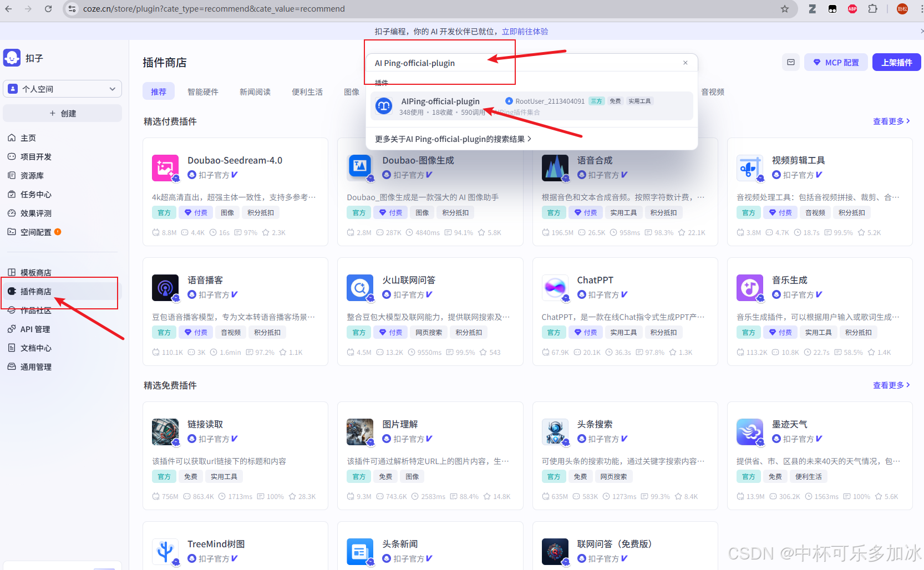Viewport: 924px width, 570px height.
Task: Click the 上架插件 button
Action: (x=896, y=62)
